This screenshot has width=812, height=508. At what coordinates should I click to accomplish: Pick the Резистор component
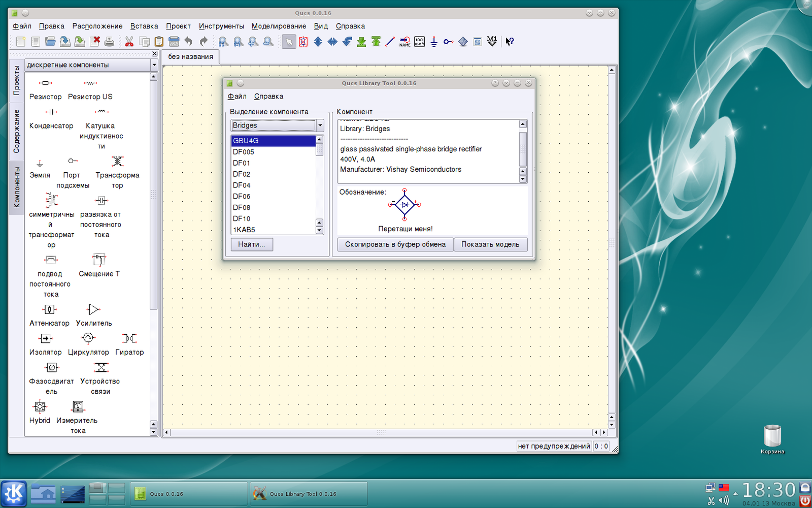[45, 89]
